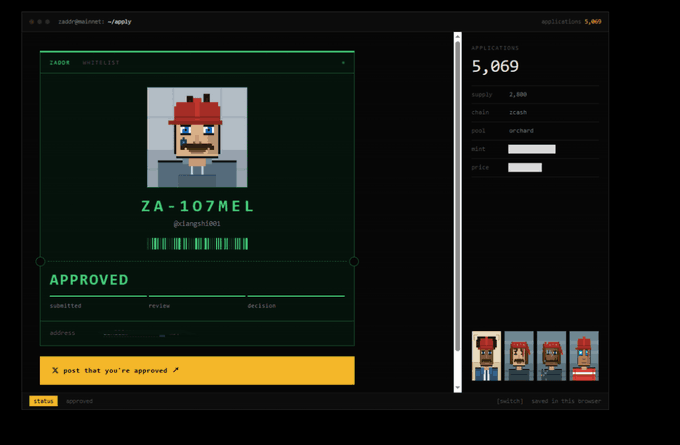This screenshot has width=680, height=445.
Task: Click the red window control dot
Action: [32, 22]
